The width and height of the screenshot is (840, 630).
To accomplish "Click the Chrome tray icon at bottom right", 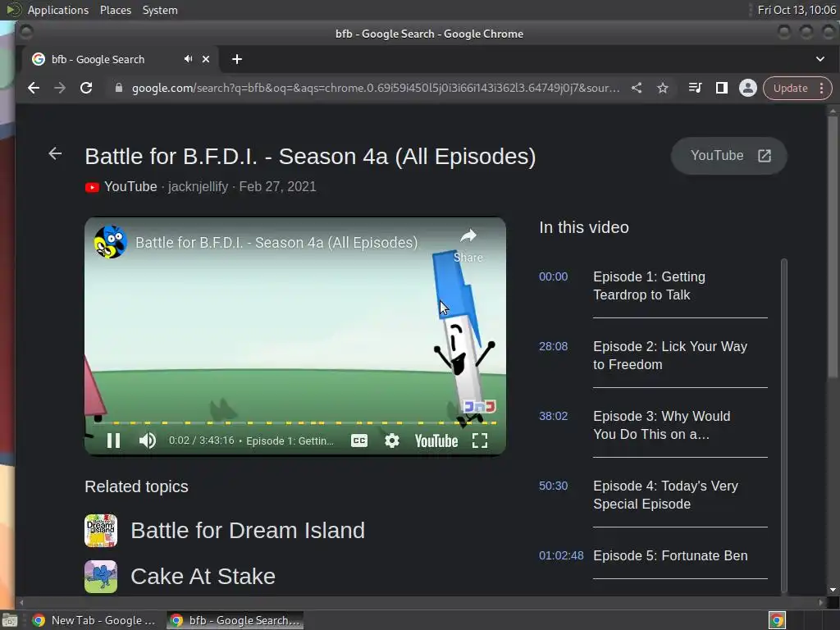I will pyautogui.click(x=777, y=620).
